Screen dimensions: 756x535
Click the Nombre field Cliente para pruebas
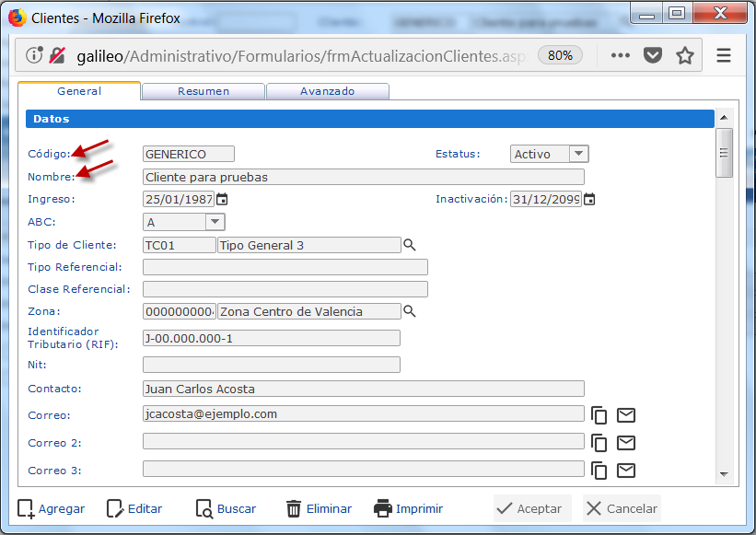(364, 177)
